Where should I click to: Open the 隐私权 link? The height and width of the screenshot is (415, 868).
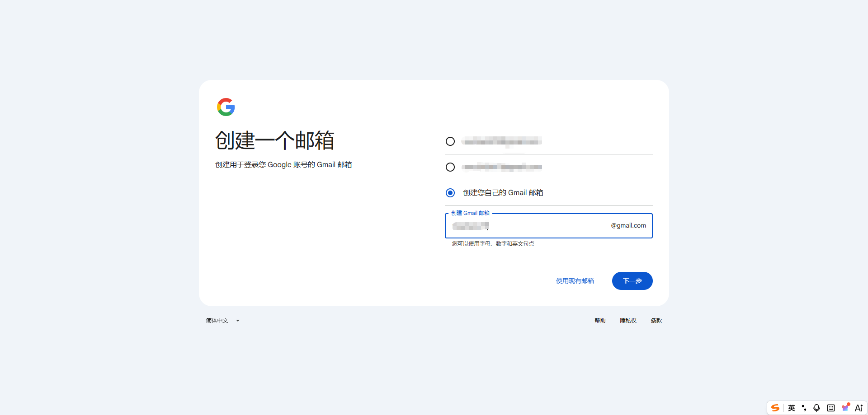click(628, 321)
